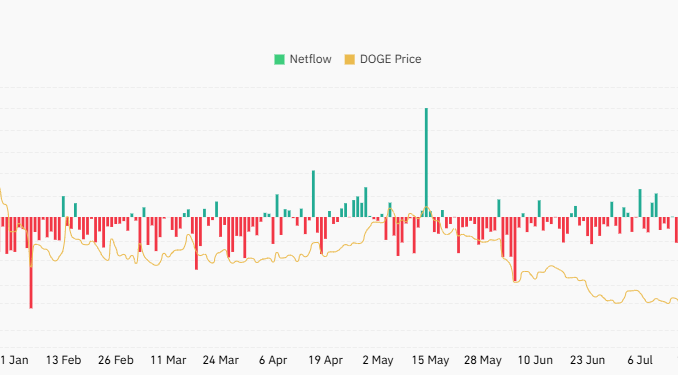Select the longest red outflow bar near 1 Jan
This screenshot has height=375, width=678.
[x=31, y=263]
